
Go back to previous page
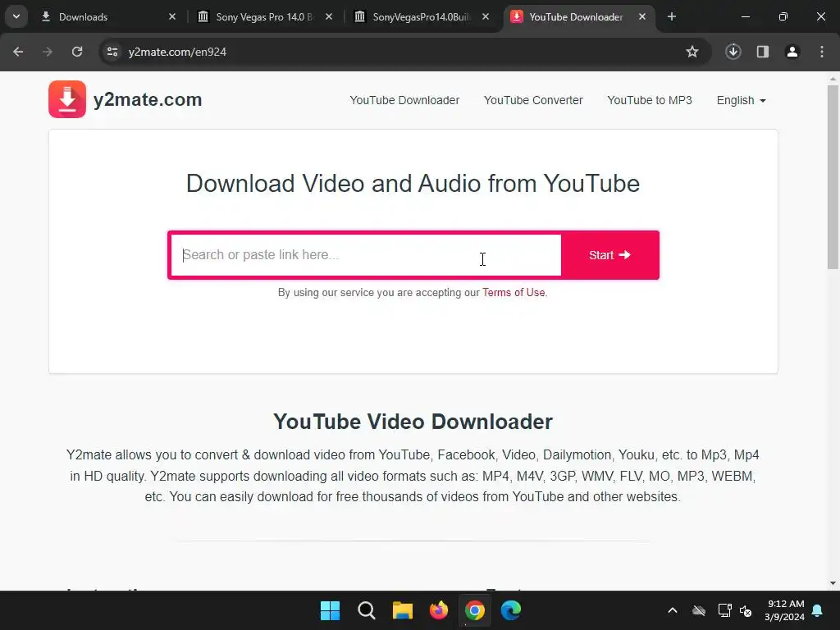(x=18, y=52)
